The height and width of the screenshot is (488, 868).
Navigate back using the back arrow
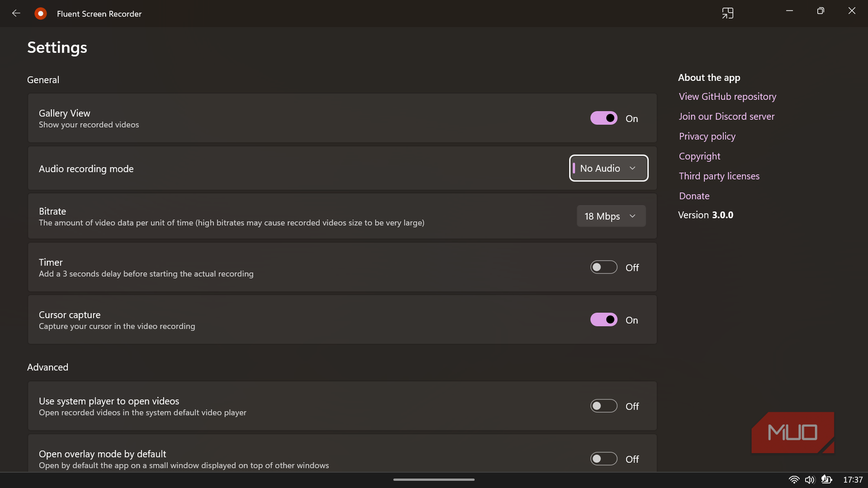point(16,13)
